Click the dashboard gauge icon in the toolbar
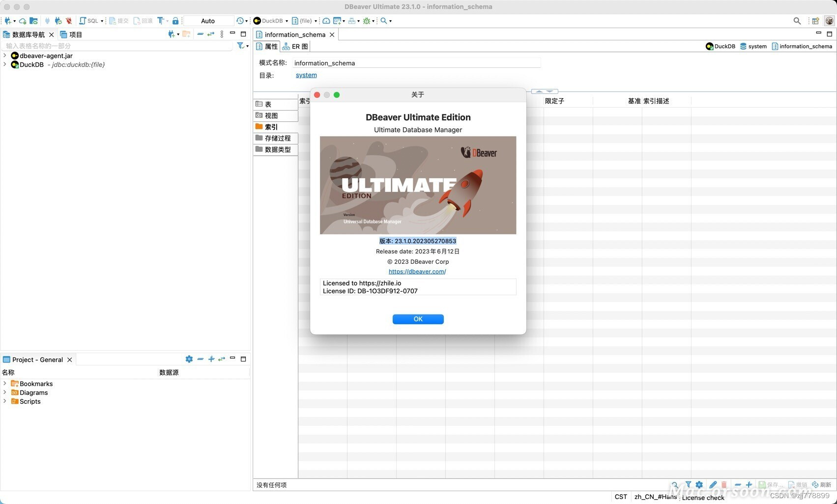The image size is (837, 504). 326,21
